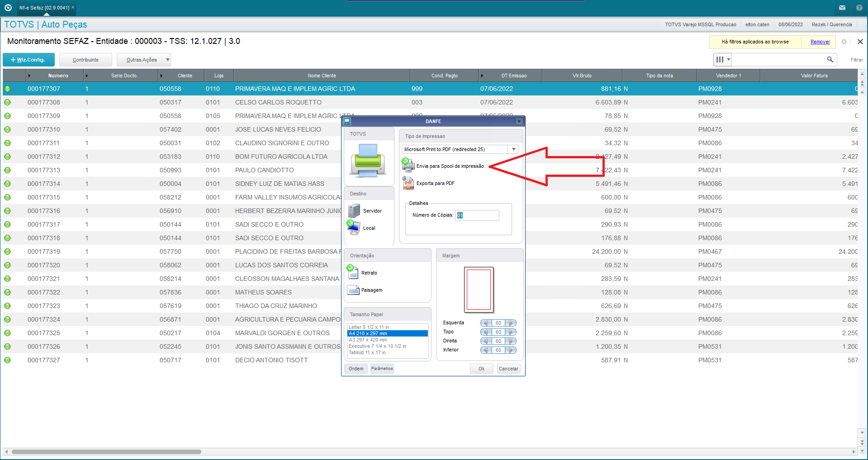Image resolution: width=868 pixels, height=460 pixels.
Task: Select row THIAGO DA CRUZ MARINHO
Action: [430, 306]
